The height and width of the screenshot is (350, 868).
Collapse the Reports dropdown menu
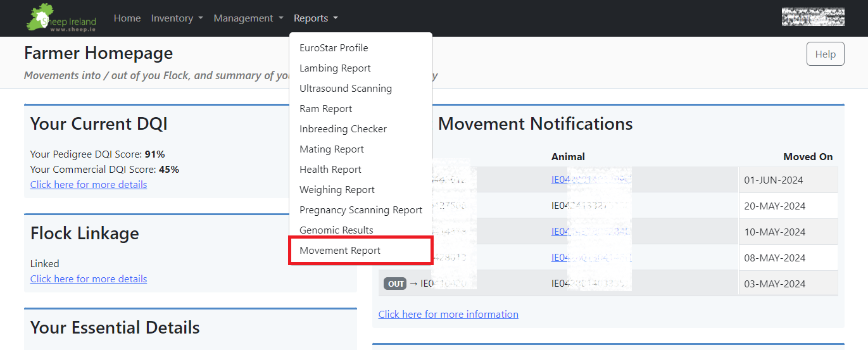[x=315, y=18]
